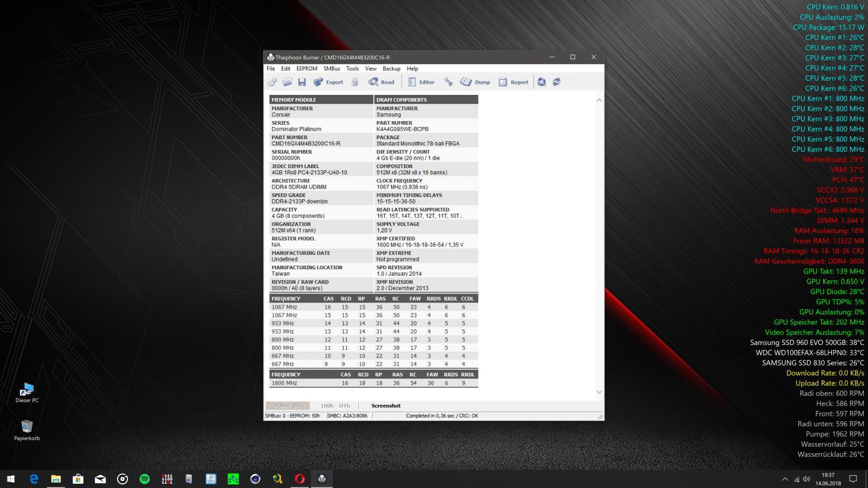This screenshot has width=868, height=488.
Task: Click the gears icon in toolbar
Action: 272,82
